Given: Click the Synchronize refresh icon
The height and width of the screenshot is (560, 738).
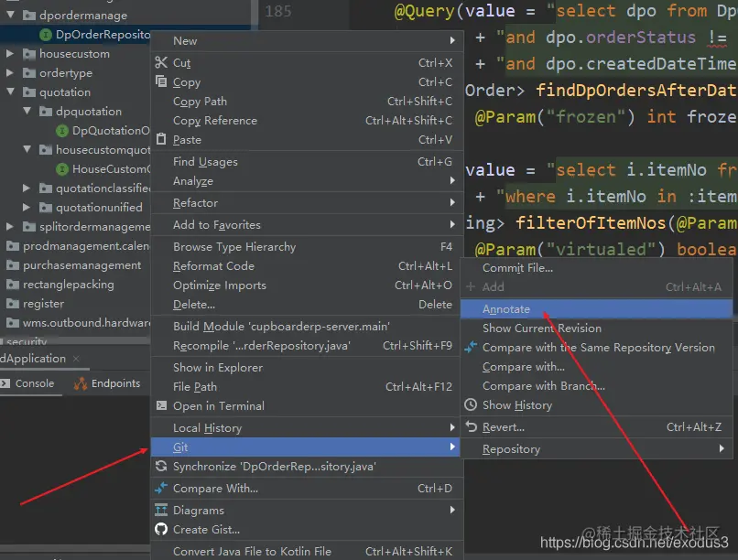Looking at the screenshot, I should point(161,466).
